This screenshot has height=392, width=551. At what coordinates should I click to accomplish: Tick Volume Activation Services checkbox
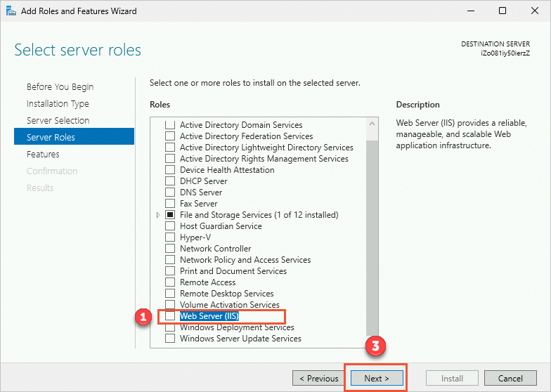click(x=170, y=305)
